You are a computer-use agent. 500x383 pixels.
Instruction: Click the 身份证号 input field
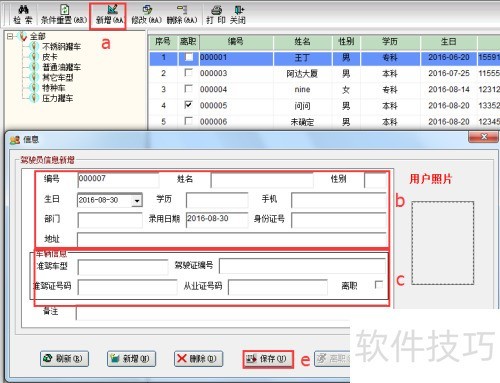(x=339, y=220)
